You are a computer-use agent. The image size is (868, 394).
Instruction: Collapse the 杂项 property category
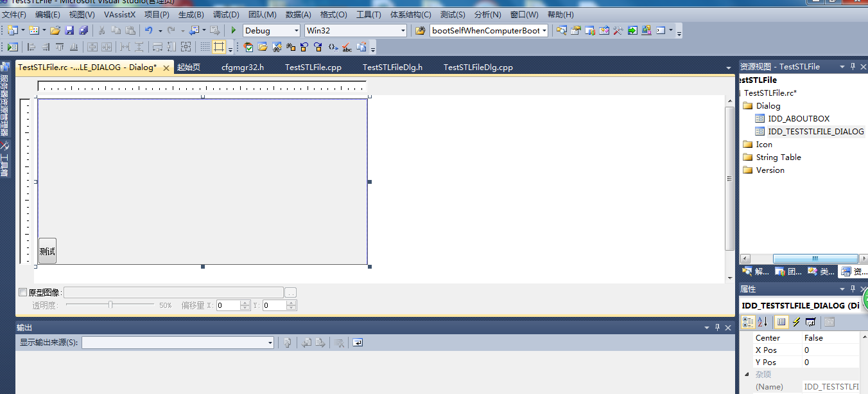tap(747, 374)
